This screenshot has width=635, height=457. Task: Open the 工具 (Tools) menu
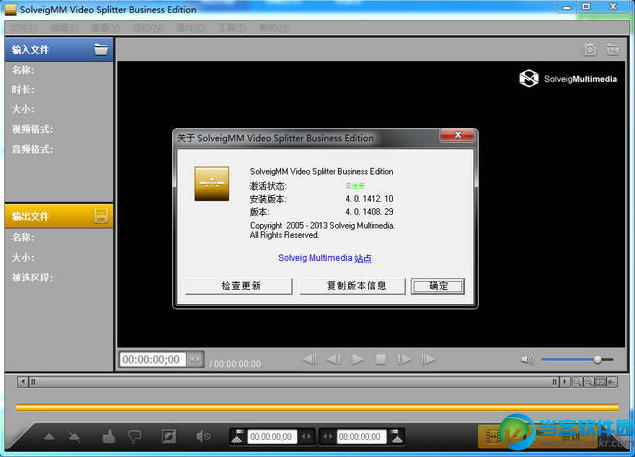click(x=232, y=28)
